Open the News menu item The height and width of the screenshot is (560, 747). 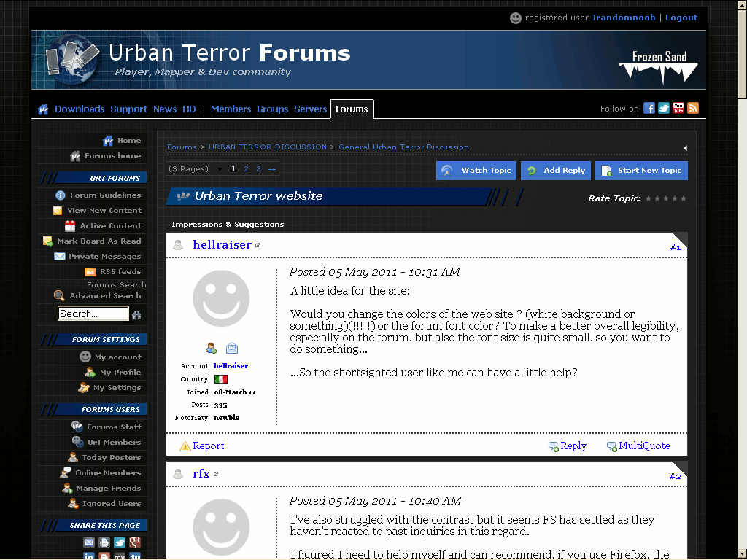pyautogui.click(x=165, y=109)
